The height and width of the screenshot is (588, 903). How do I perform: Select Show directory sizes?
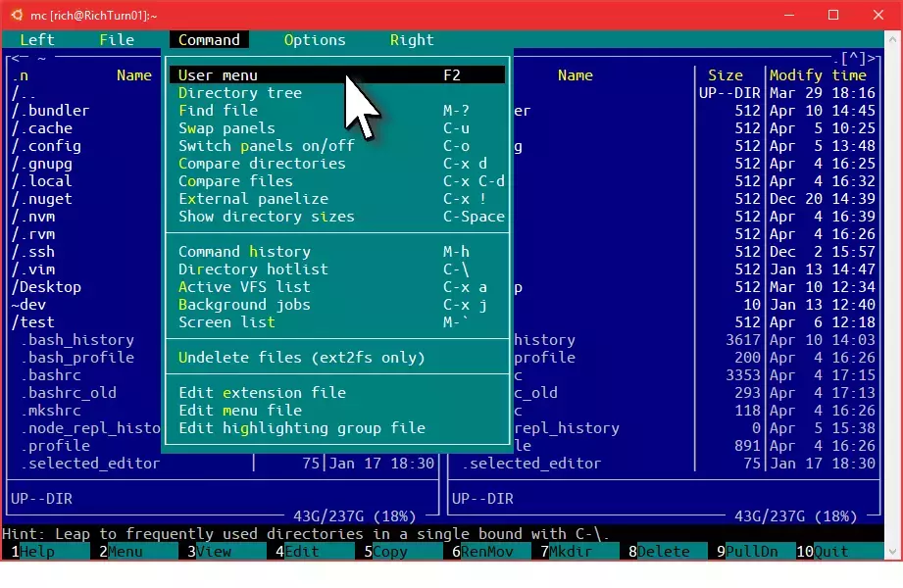[x=337, y=217]
